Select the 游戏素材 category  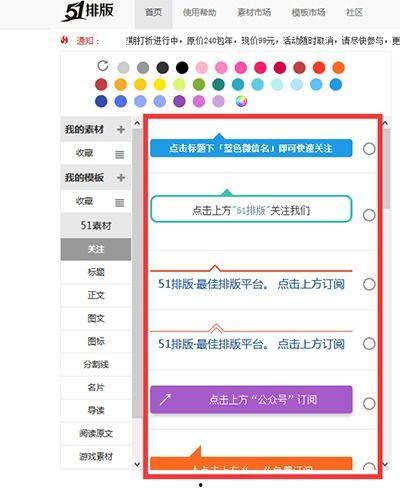point(96,456)
